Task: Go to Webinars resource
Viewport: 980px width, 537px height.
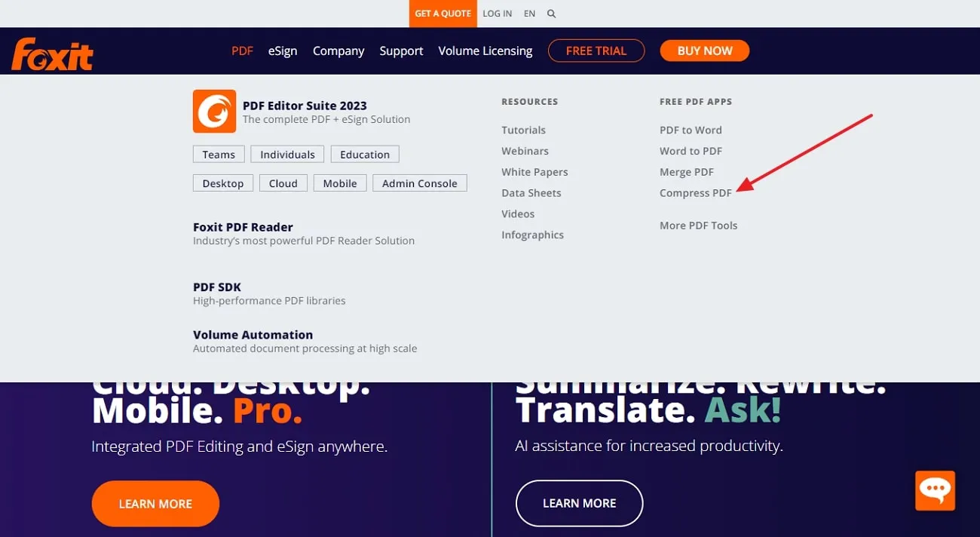Action: pyautogui.click(x=525, y=151)
